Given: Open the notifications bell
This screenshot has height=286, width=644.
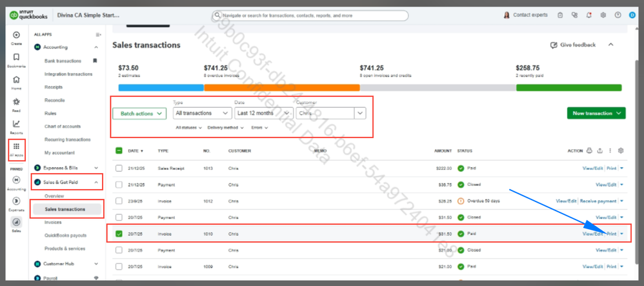Looking at the screenshot, I should click(x=589, y=15).
